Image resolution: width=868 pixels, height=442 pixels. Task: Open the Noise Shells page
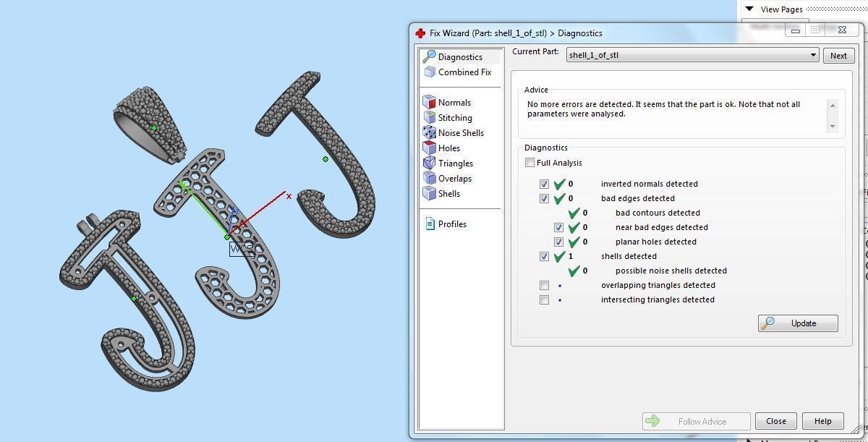454,133
